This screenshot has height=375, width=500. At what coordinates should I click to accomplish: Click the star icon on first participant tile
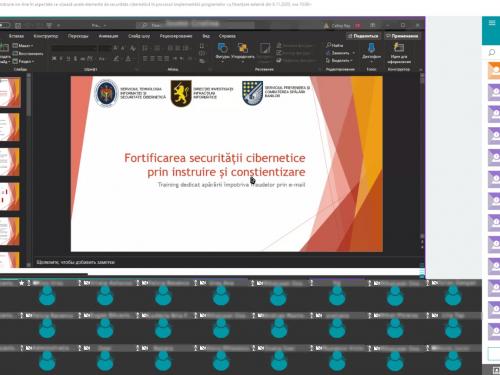click(x=22, y=283)
